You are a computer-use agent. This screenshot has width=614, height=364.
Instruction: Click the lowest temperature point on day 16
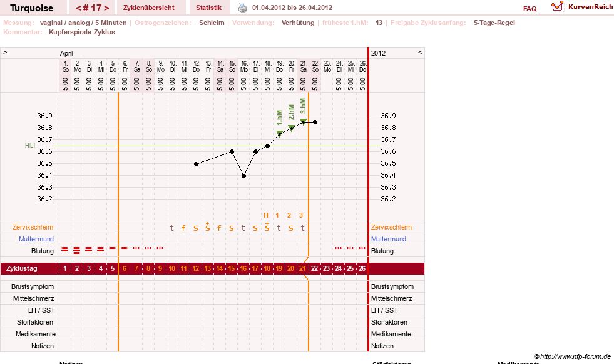tap(243, 176)
